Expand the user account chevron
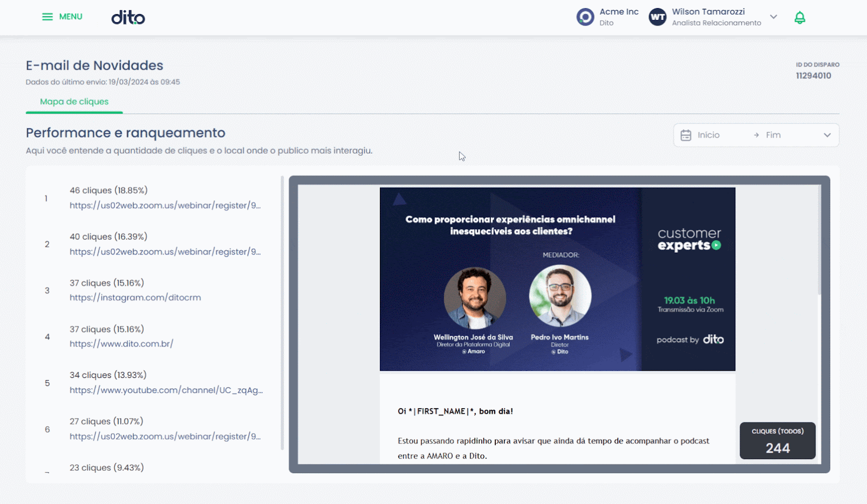Viewport: 867px width, 504px height. click(773, 17)
